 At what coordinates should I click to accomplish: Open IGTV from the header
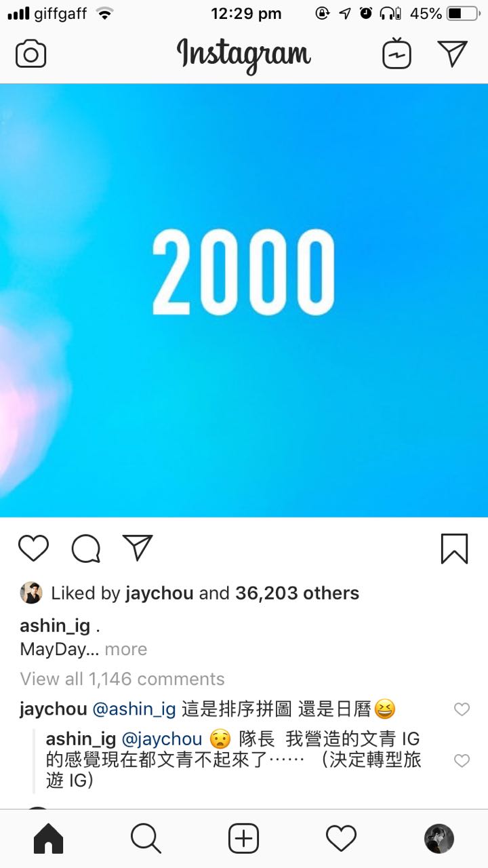click(x=396, y=54)
